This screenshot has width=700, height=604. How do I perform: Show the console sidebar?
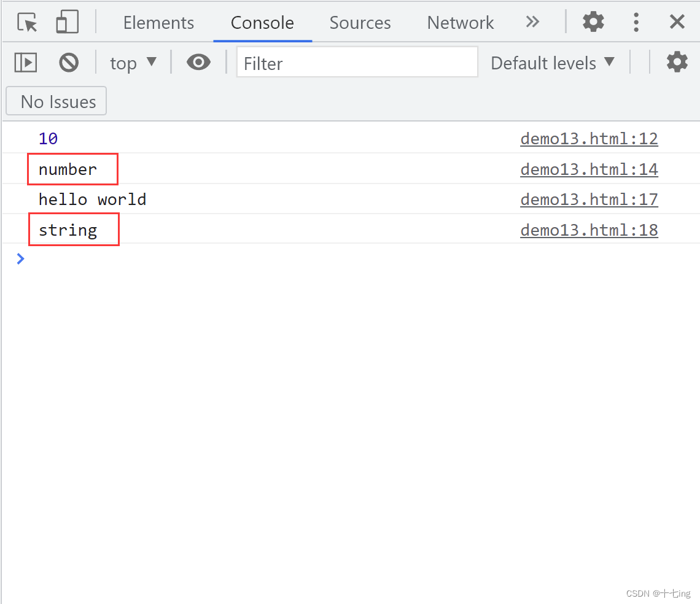click(x=25, y=63)
